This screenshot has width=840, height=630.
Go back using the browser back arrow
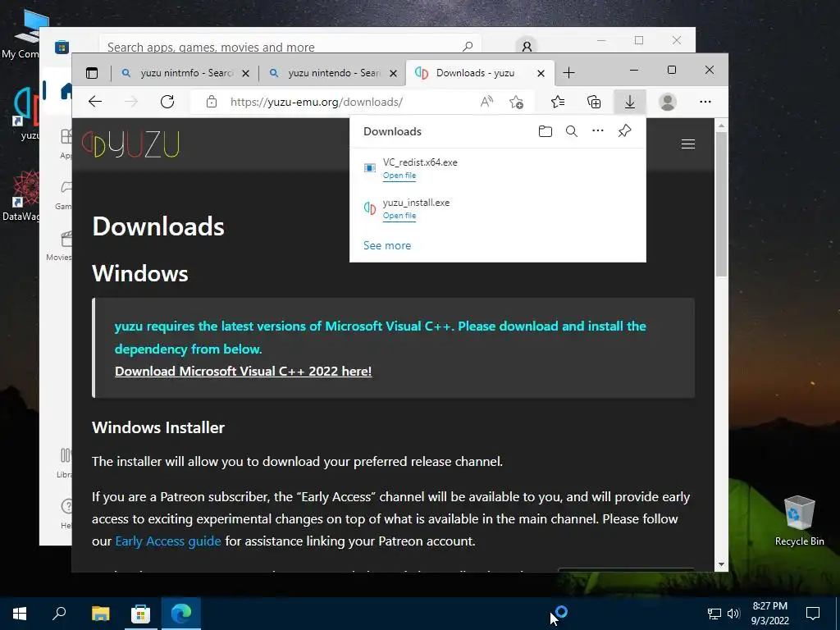95,102
